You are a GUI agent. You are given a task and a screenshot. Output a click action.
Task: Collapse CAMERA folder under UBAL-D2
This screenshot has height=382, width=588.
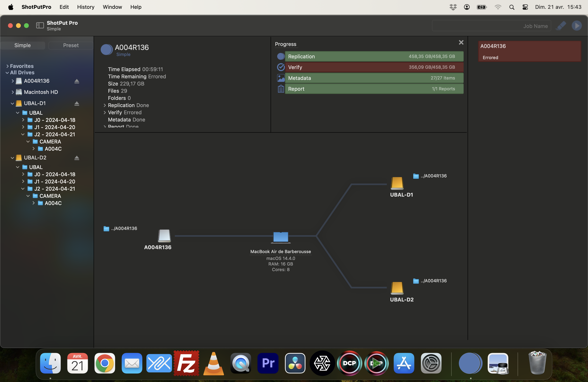click(x=28, y=196)
